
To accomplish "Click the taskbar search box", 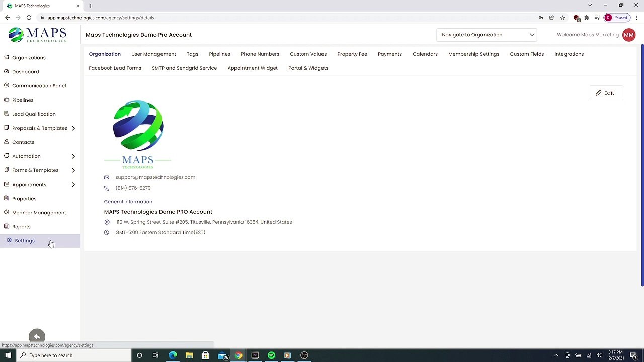I will tap(73, 355).
